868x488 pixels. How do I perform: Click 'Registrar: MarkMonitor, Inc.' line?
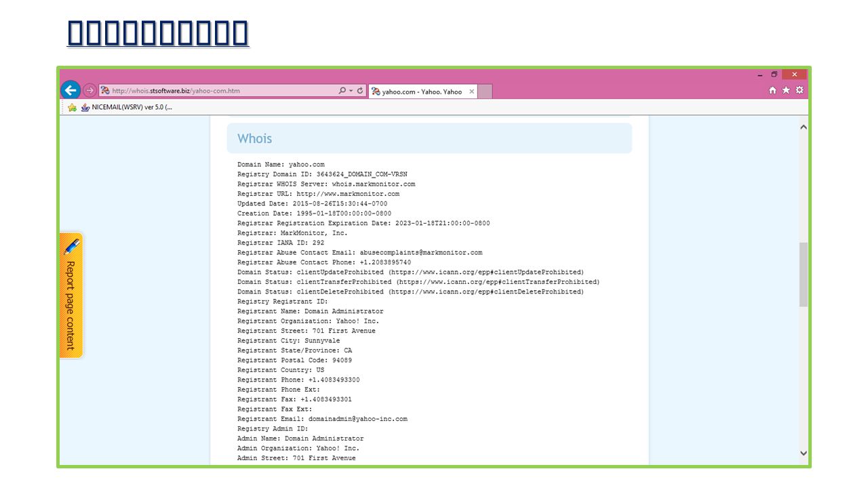tap(292, 233)
